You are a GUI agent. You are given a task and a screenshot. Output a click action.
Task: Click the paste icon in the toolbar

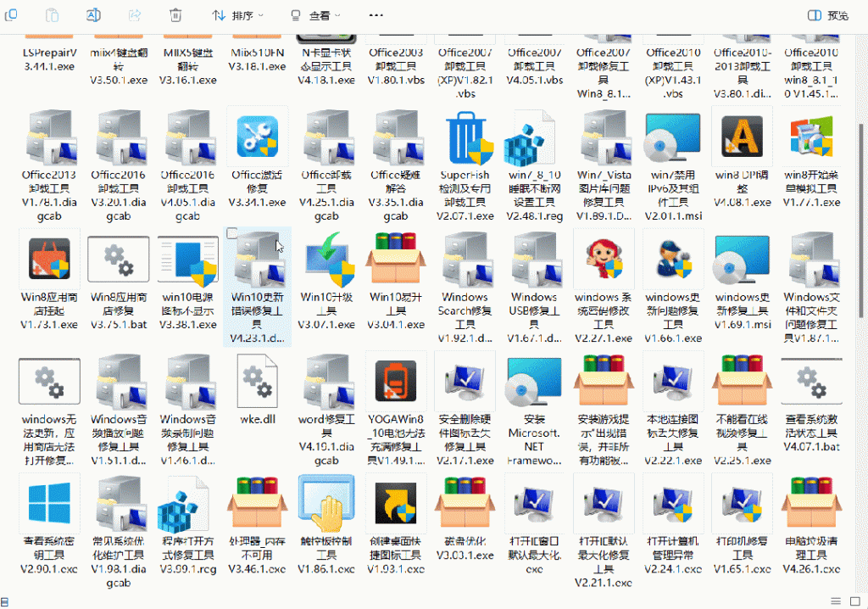tap(52, 15)
